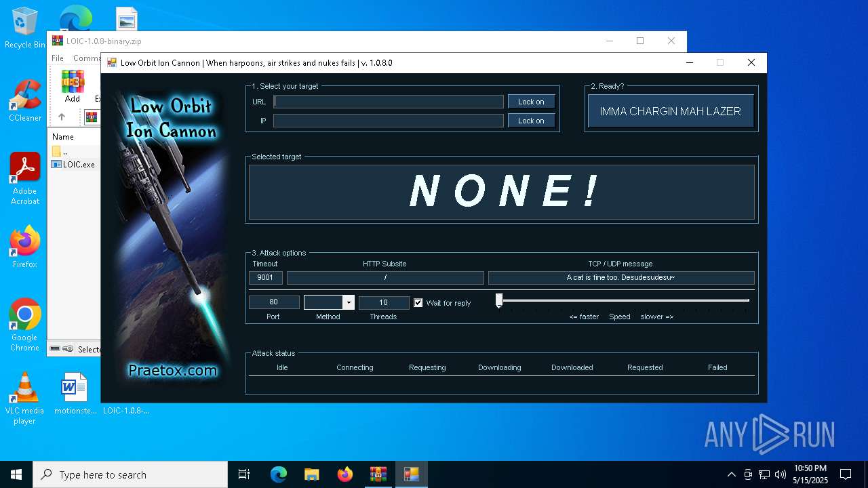
Task: Click the Failed status column header
Action: [717, 367]
